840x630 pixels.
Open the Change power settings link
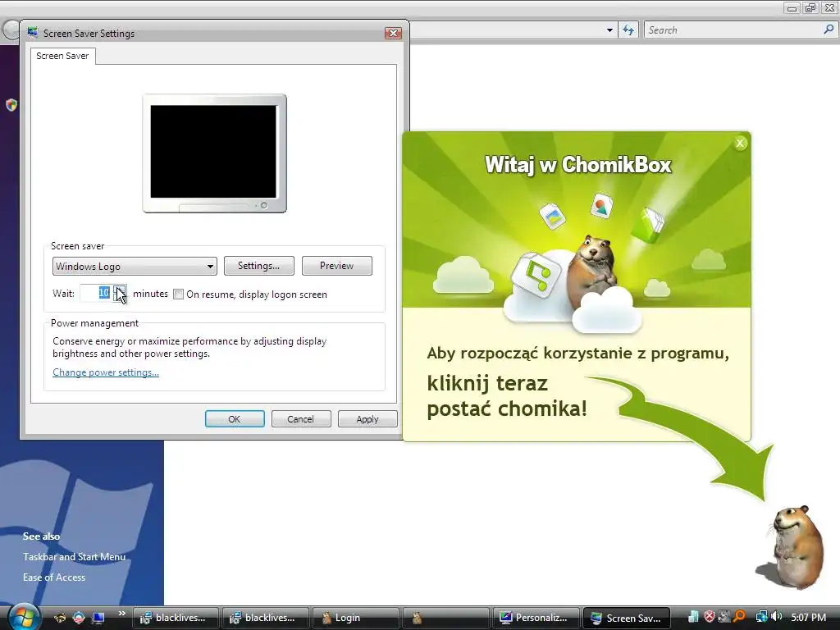(106, 372)
